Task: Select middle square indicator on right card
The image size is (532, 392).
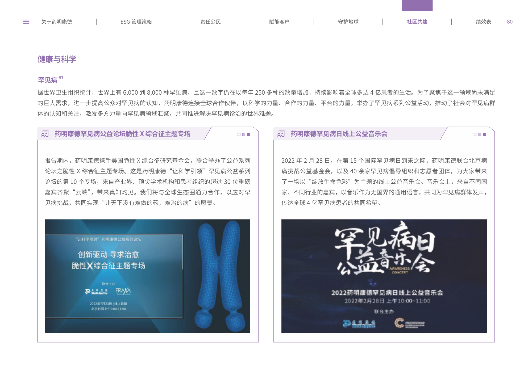Action: [x=480, y=134]
